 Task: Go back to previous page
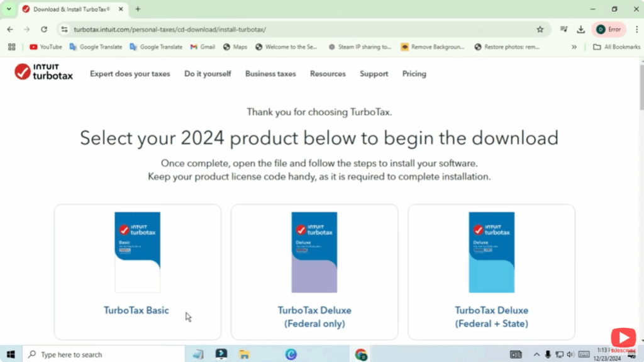10,29
